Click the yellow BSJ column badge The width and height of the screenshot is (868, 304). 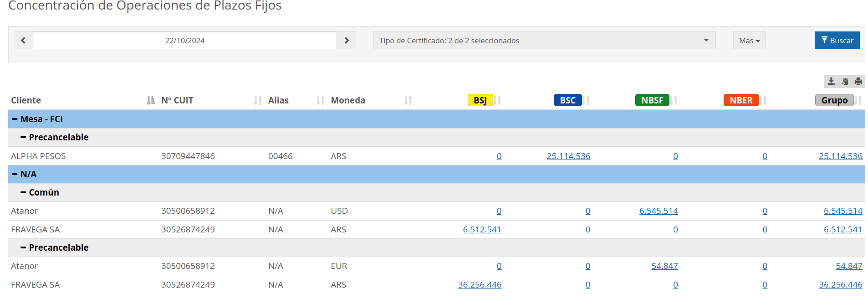coord(480,100)
